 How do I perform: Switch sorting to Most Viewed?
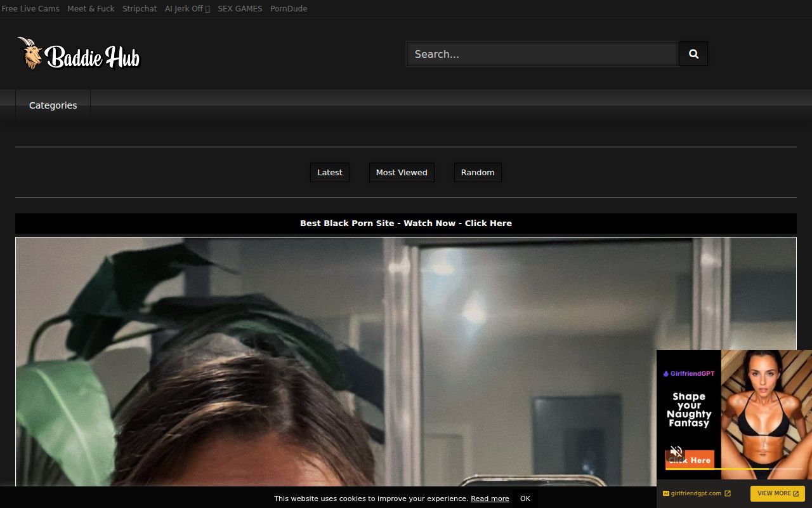point(402,172)
